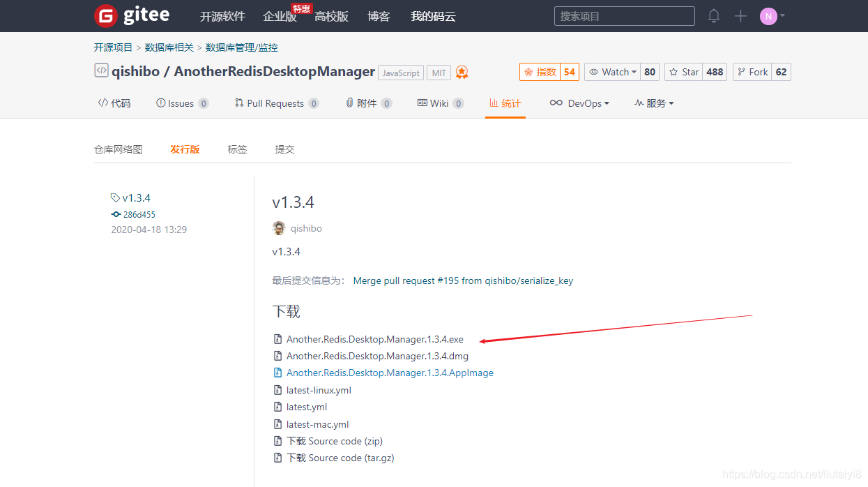The image size is (868, 487).
Task: Click file icon beside the .dmg download
Action: point(277,356)
